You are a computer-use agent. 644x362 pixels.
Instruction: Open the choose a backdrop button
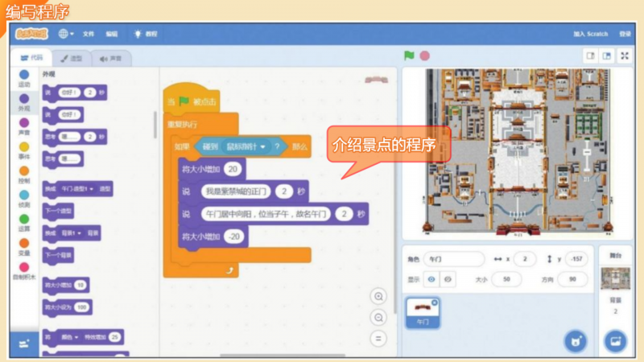[615, 341]
